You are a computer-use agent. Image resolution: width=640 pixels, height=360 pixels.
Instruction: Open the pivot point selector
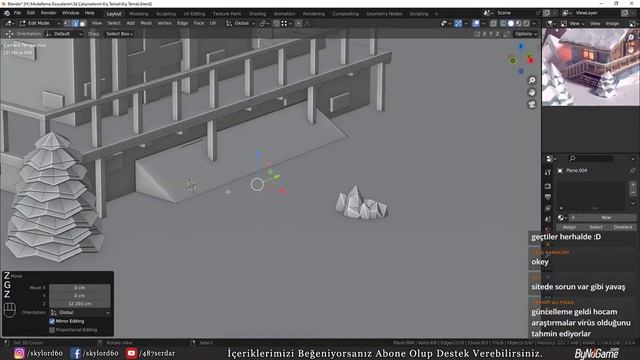click(x=264, y=23)
